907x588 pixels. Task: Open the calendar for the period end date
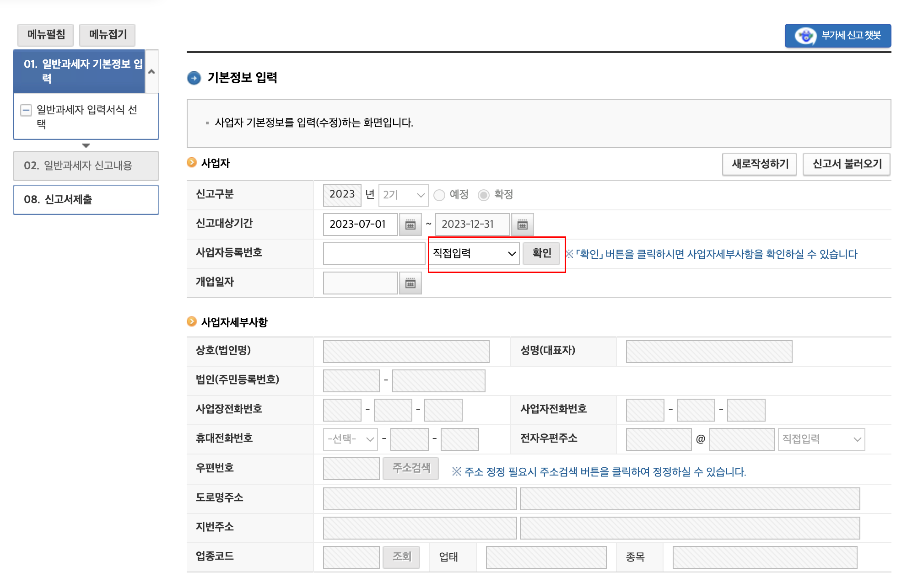[x=522, y=225]
